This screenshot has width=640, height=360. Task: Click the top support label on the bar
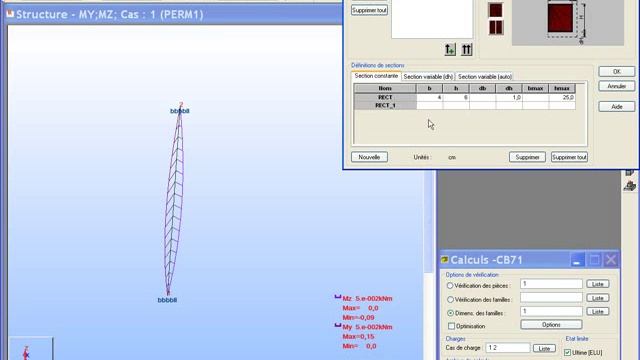180,111
